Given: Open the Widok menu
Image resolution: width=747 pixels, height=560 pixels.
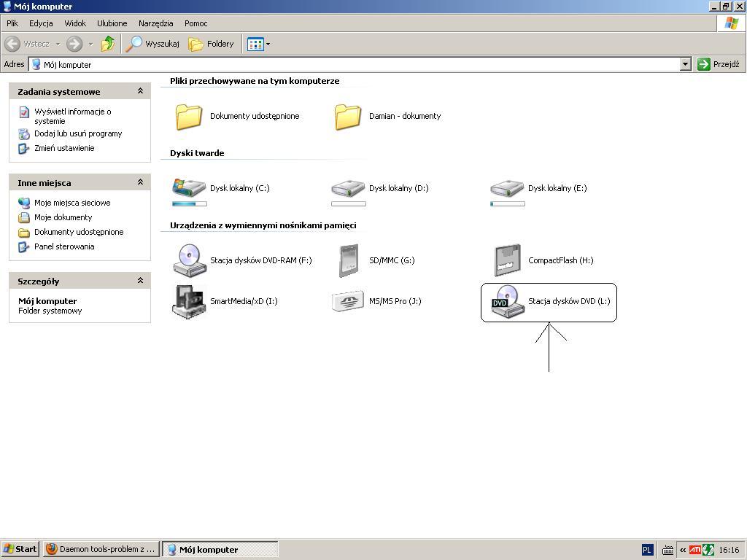Looking at the screenshot, I should pos(75,23).
